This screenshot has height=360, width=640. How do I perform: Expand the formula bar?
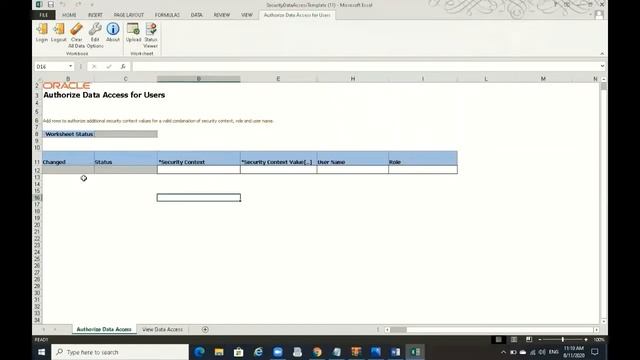click(602, 66)
